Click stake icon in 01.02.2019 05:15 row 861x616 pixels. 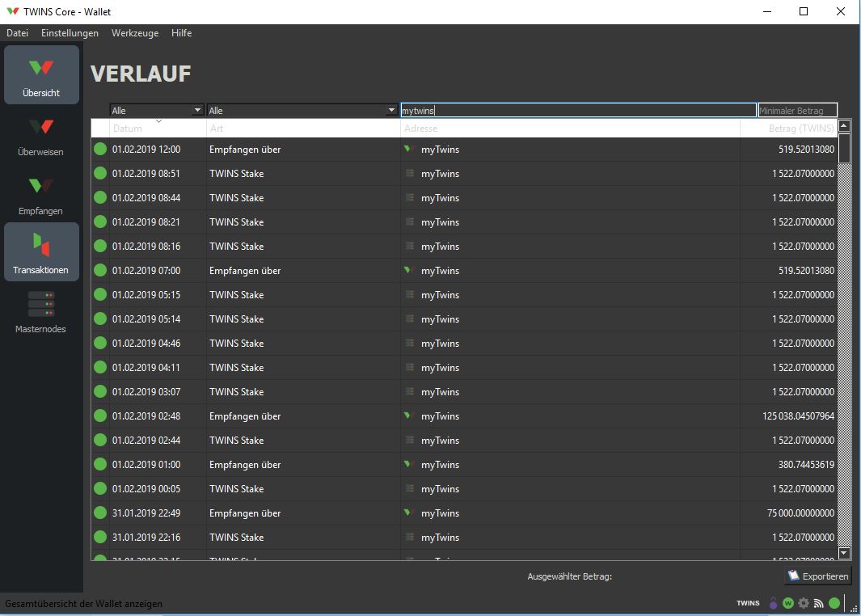(x=410, y=294)
